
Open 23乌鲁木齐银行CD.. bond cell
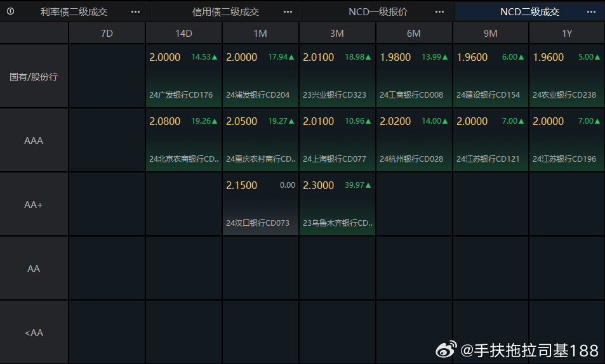[x=337, y=204]
